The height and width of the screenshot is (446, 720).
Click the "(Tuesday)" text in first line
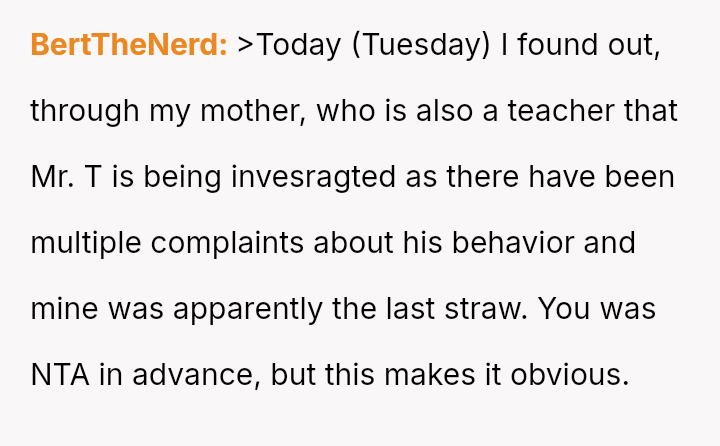click(x=421, y=45)
